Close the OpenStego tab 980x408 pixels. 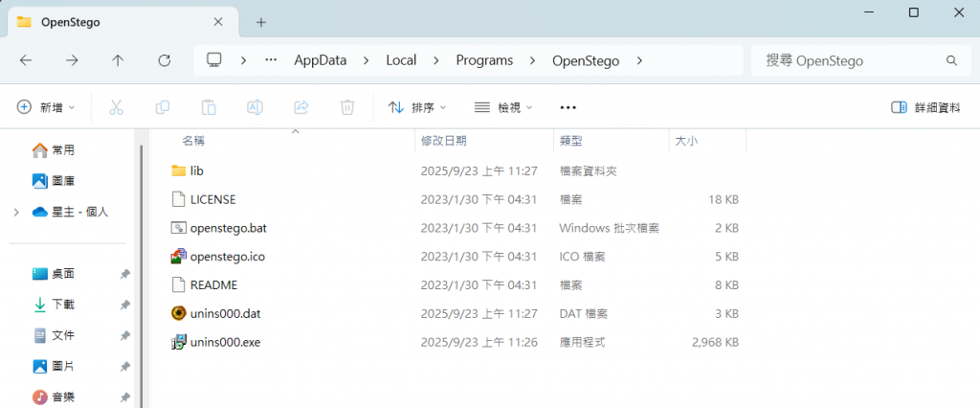click(217, 22)
